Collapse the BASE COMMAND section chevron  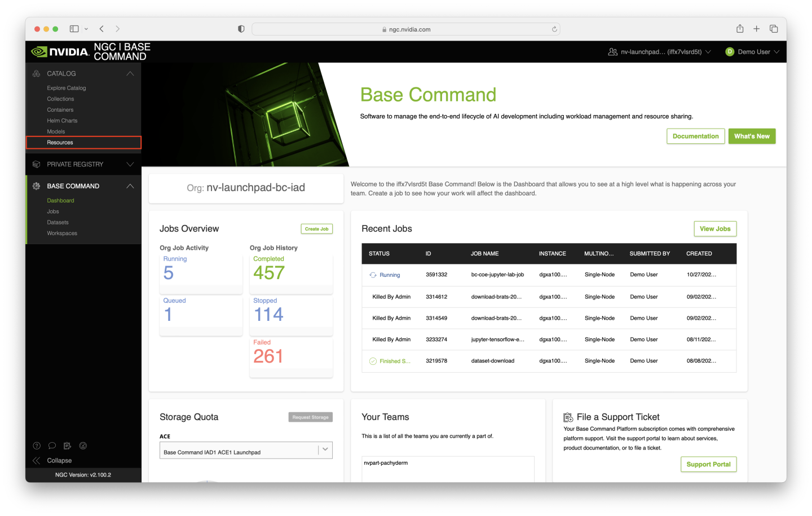coord(130,186)
